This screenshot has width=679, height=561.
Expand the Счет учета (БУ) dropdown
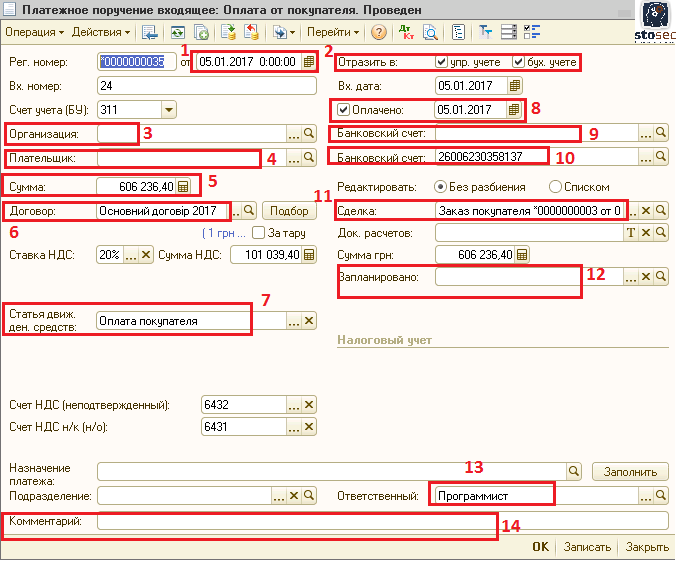click(169, 110)
